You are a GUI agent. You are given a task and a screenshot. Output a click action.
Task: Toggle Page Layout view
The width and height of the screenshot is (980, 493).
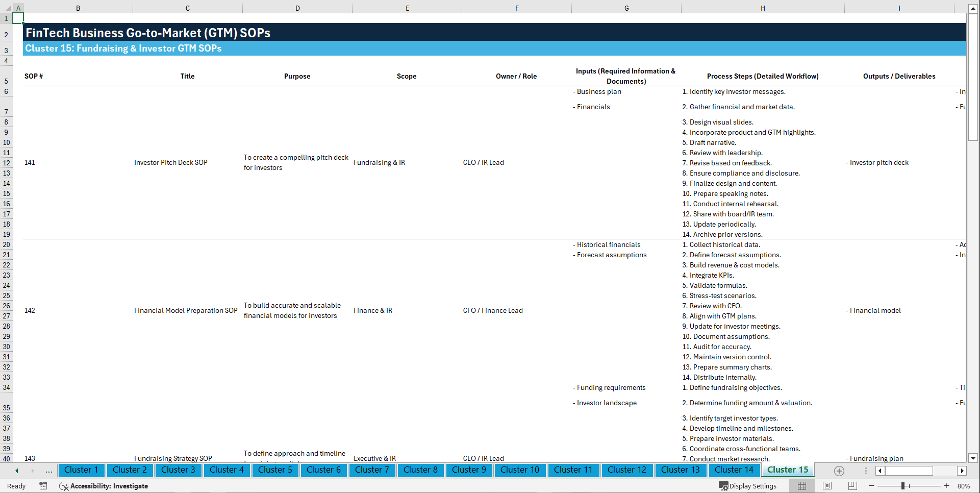(x=827, y=486)
